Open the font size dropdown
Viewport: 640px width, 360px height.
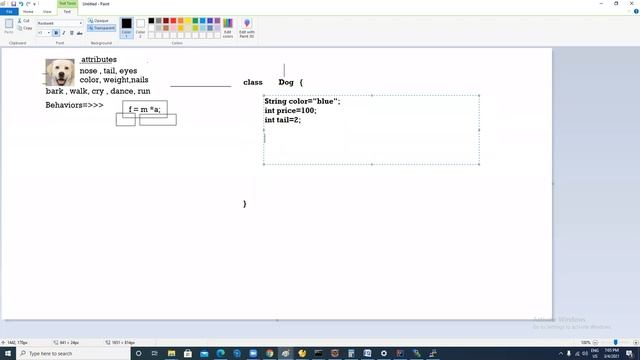click(49, 33)
